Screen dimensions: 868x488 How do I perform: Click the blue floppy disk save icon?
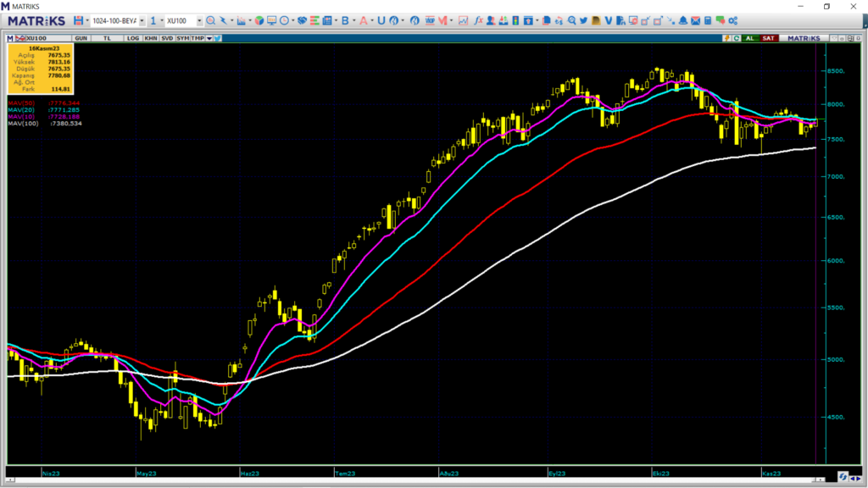click(x=78, y=20)
